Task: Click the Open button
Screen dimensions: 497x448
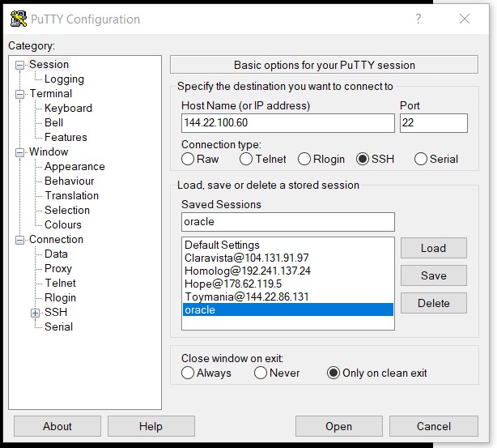Action: click(x=339, y=426)
